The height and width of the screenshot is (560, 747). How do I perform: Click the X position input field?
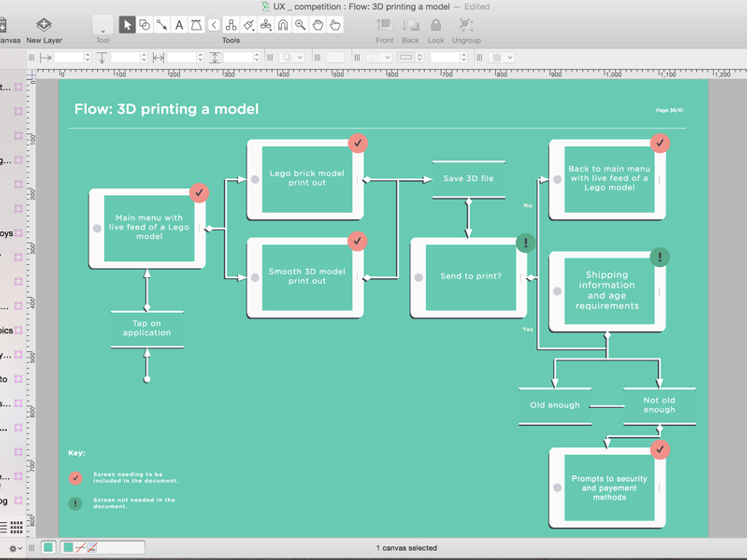(69, 58)
